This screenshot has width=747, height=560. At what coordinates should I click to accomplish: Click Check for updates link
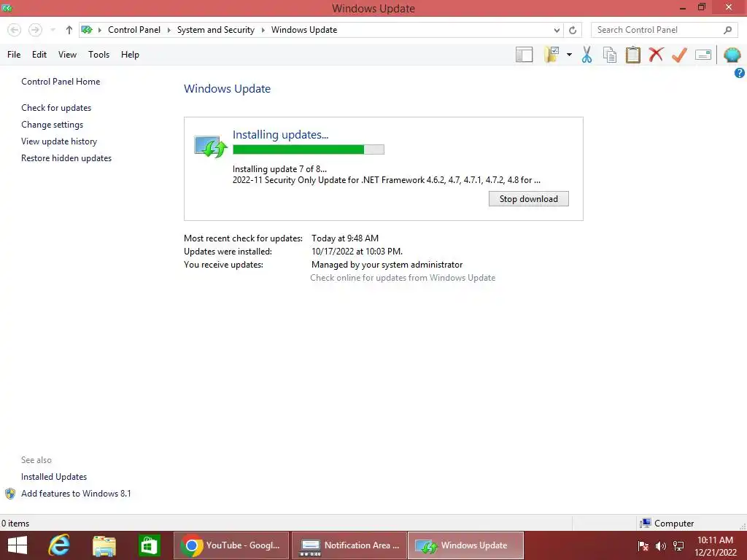[x=56, y=108]
